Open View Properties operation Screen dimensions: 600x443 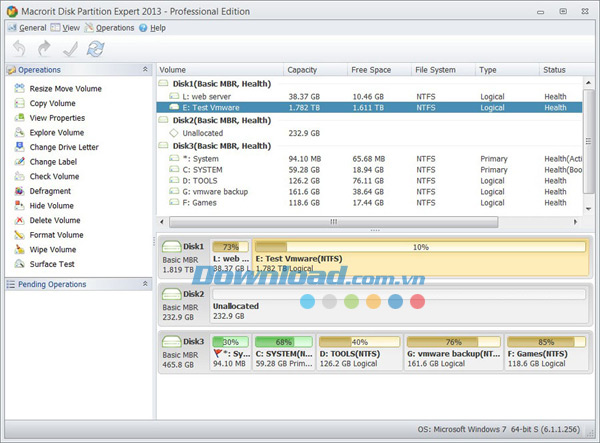49,118
